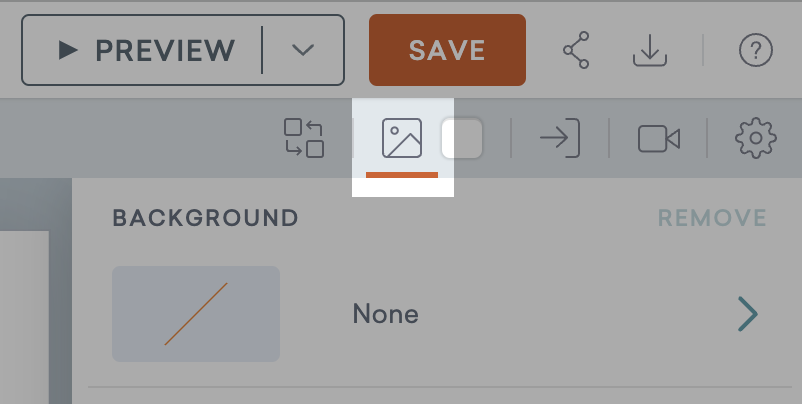Click the empty toolbar area left of swap icon
The width and height of the screenshot is (802, 404).
pos(140,138)
